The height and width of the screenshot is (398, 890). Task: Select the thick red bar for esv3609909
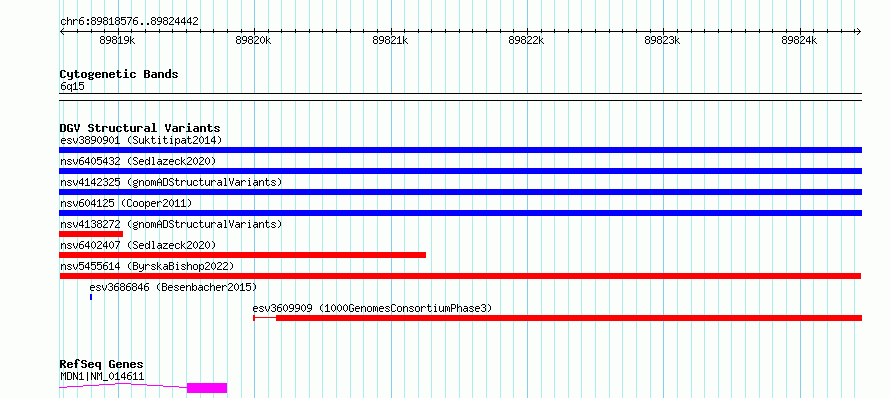(x=569, y=318)
